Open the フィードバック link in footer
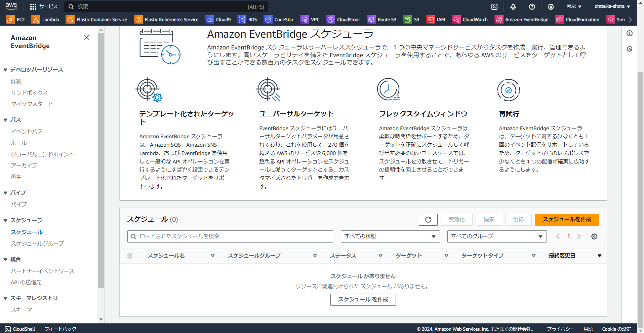644x333 pixels. 61,329
